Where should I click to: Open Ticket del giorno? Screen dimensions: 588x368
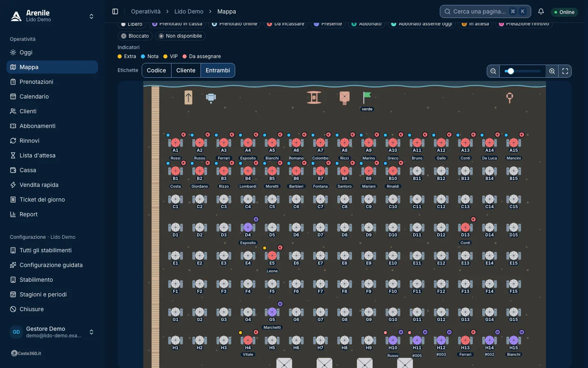tap(52, 200)
